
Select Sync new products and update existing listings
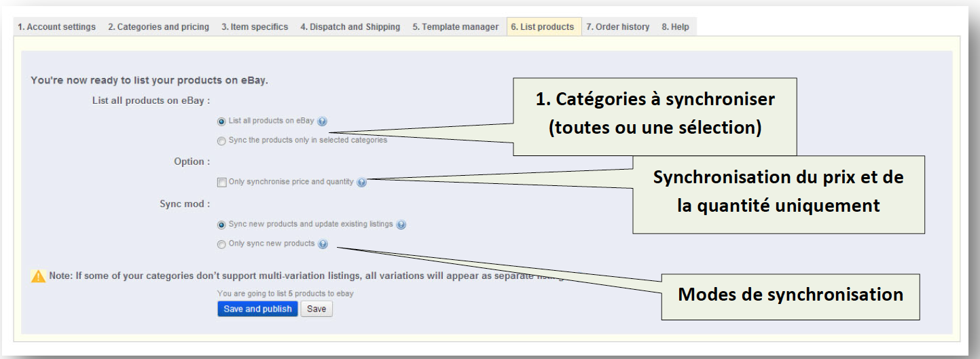point(221,225)
